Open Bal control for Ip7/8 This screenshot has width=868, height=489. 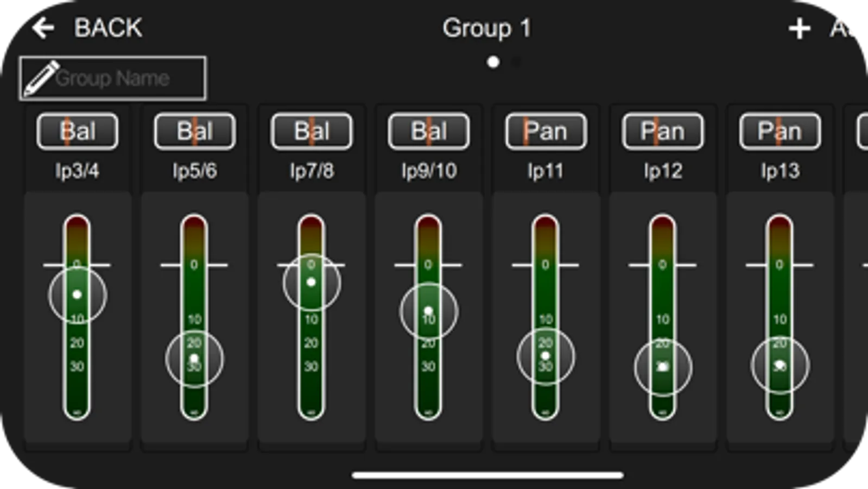point(312,131)
